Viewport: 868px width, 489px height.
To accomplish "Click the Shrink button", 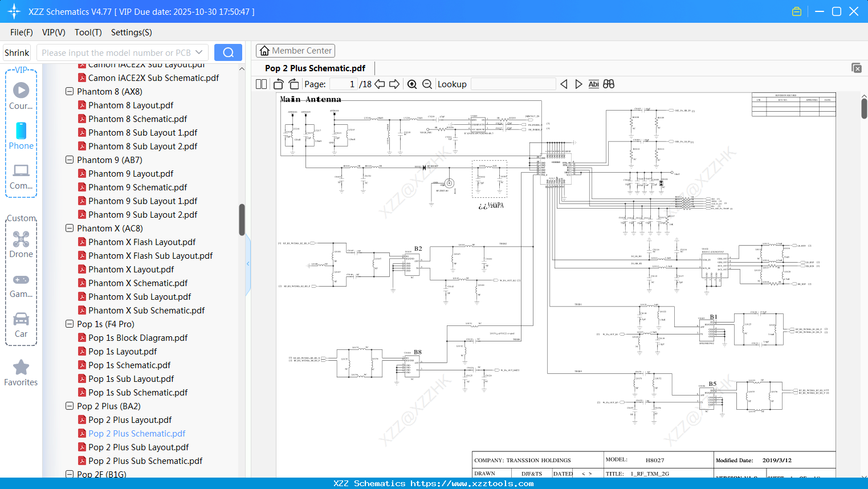I will pyautogui.click(x=17, y=52).
